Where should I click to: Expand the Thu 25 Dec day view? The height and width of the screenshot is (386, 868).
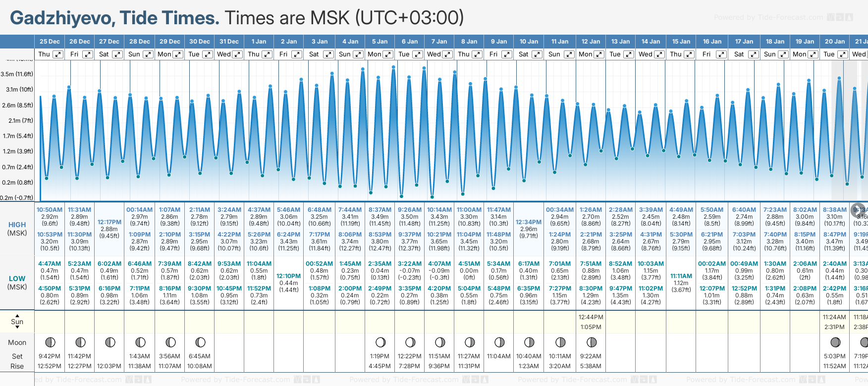(x=58, y=54)
